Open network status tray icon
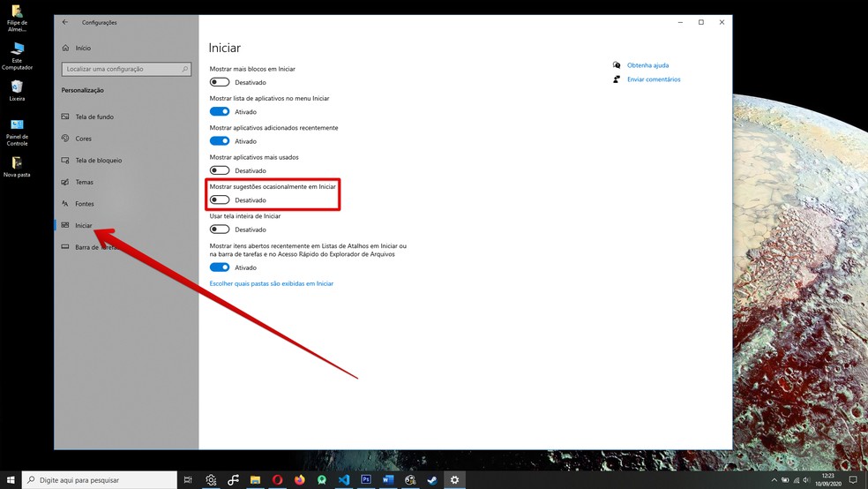The width and height of the screenshot is (868, 489). (796, 480)
